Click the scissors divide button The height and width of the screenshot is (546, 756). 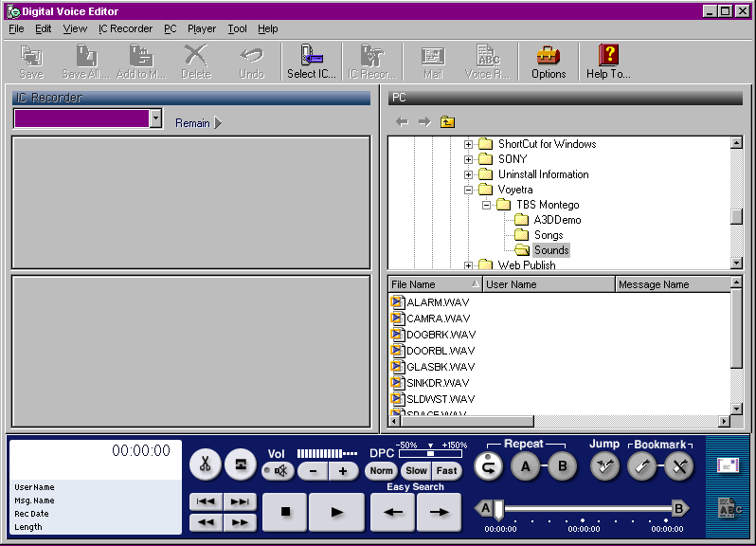(x=205, y=464)
